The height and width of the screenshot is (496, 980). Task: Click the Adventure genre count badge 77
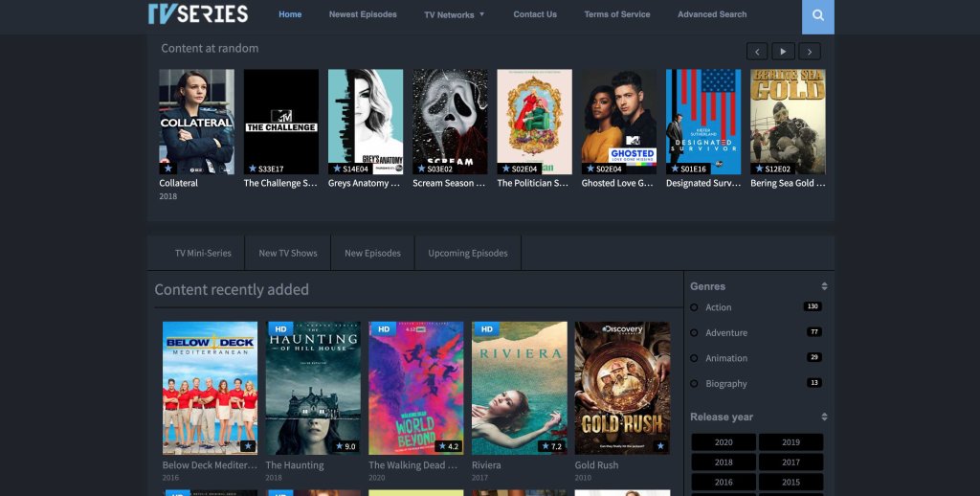[x=813, y=332]
